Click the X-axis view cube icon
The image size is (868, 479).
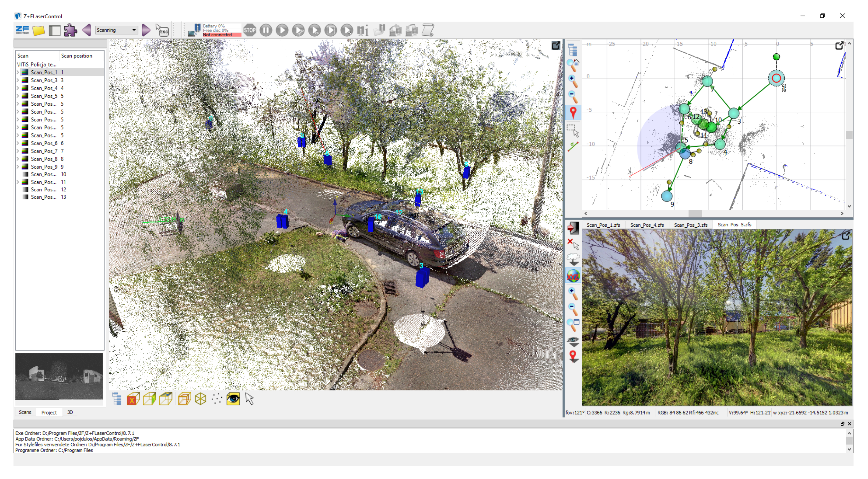[133, 399]
